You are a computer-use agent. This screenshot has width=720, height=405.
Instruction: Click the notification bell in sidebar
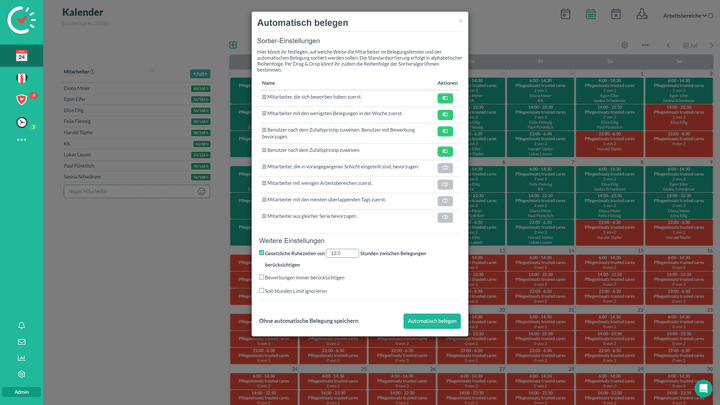click(21, 325)
